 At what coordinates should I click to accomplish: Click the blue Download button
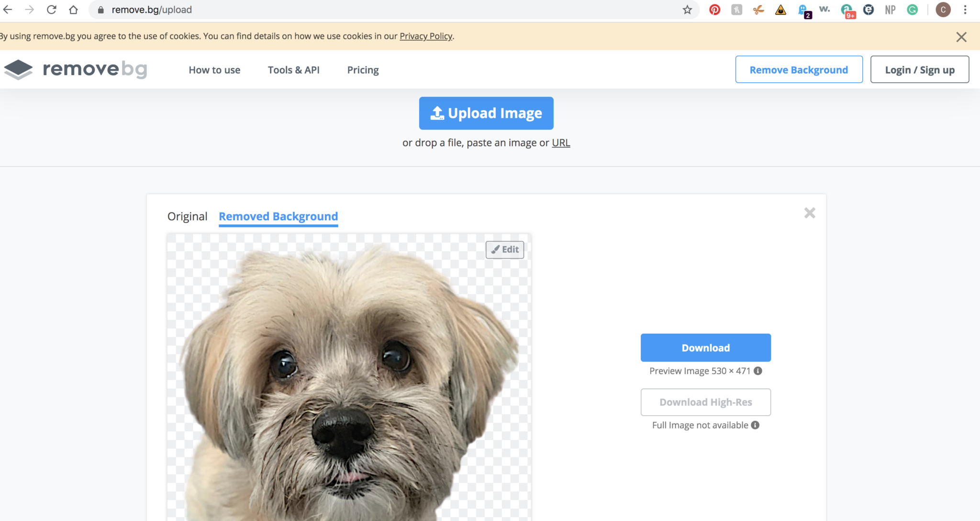705,348
